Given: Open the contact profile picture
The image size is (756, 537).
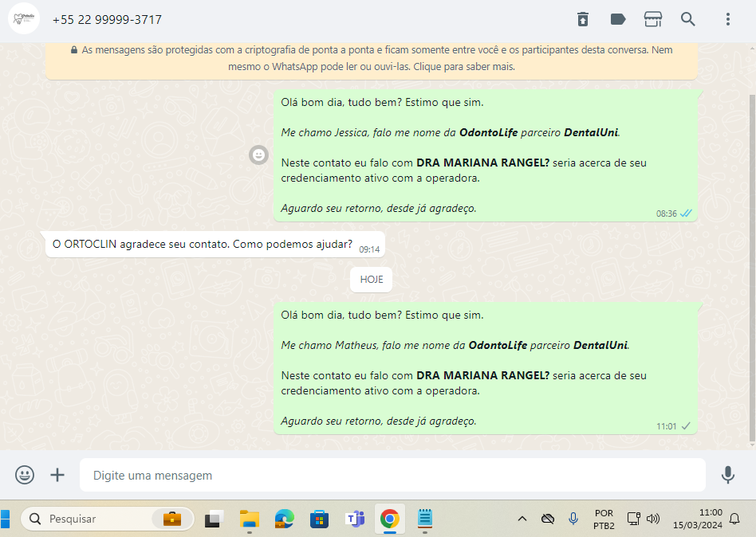Looking at the screenshot, I should click(24, 19).
